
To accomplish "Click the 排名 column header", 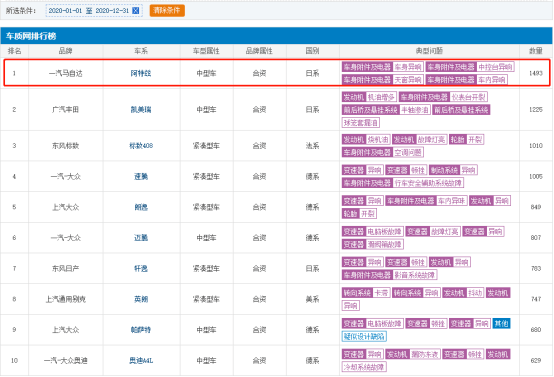I will [x=14, y=51].
